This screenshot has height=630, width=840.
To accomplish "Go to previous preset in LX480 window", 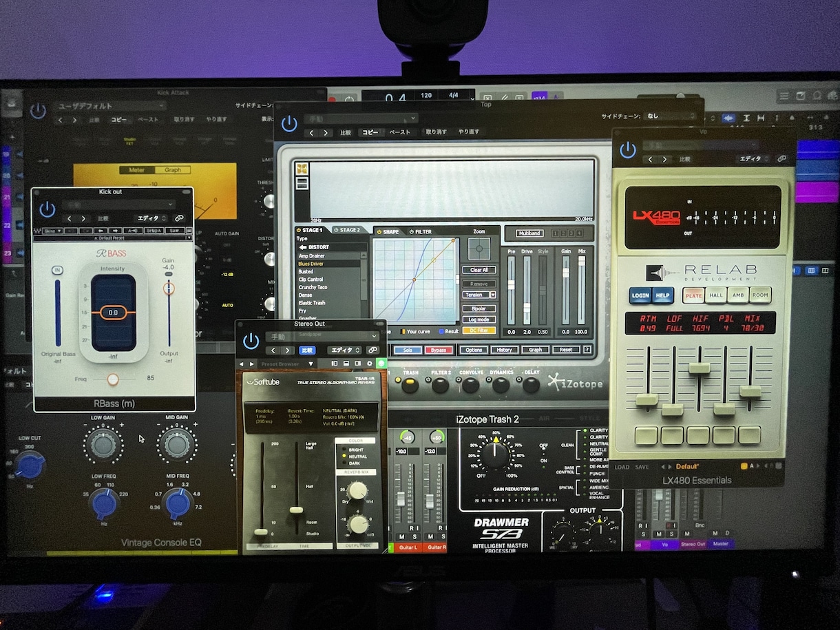I will (649, 159).
